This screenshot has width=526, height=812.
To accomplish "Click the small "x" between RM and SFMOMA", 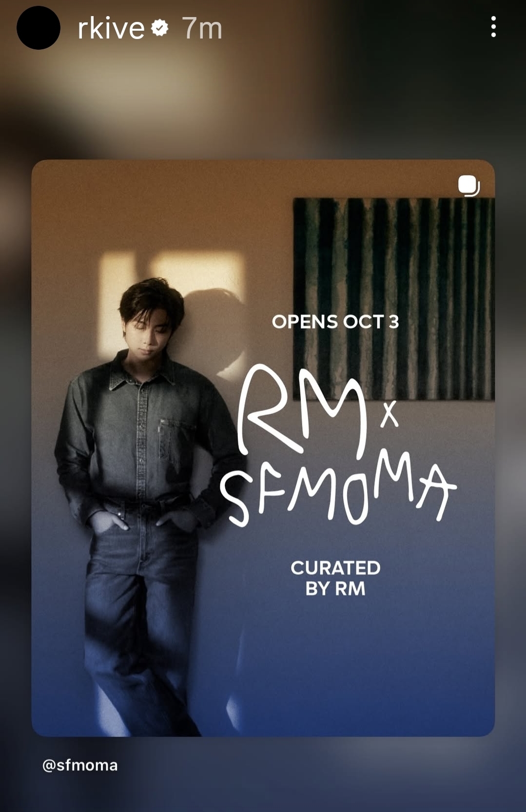I will click(389, 415).
